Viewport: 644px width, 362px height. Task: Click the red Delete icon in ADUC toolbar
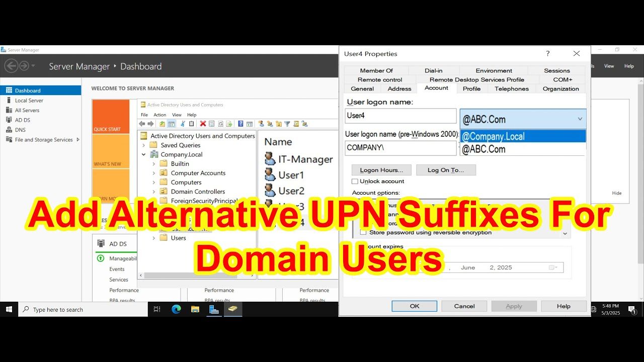(x=203, y=124)
